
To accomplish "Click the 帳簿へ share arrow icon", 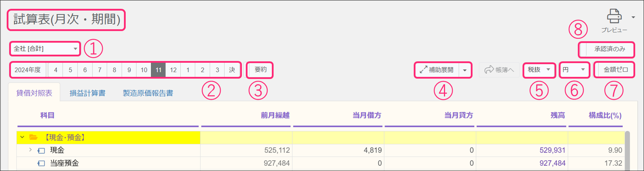I will coord(489,70).
